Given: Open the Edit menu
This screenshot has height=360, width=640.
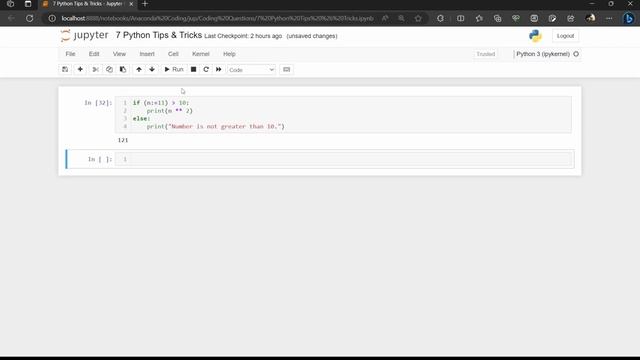Looking at the screenshot, I should [94, 54].
